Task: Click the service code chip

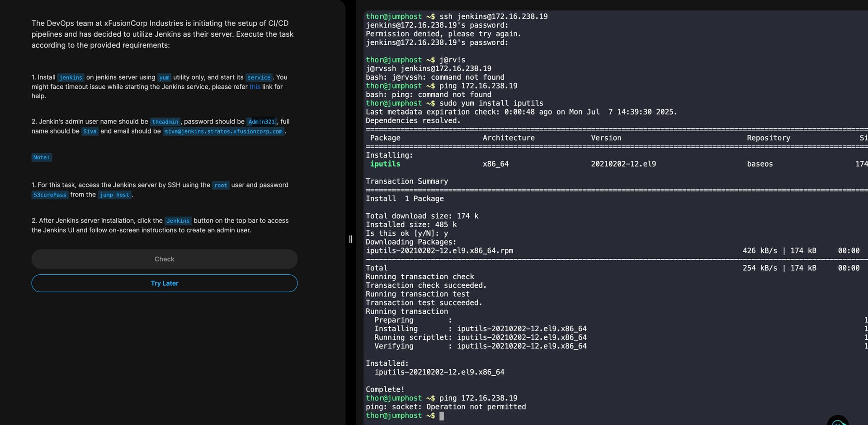Action: click(259, 77)
